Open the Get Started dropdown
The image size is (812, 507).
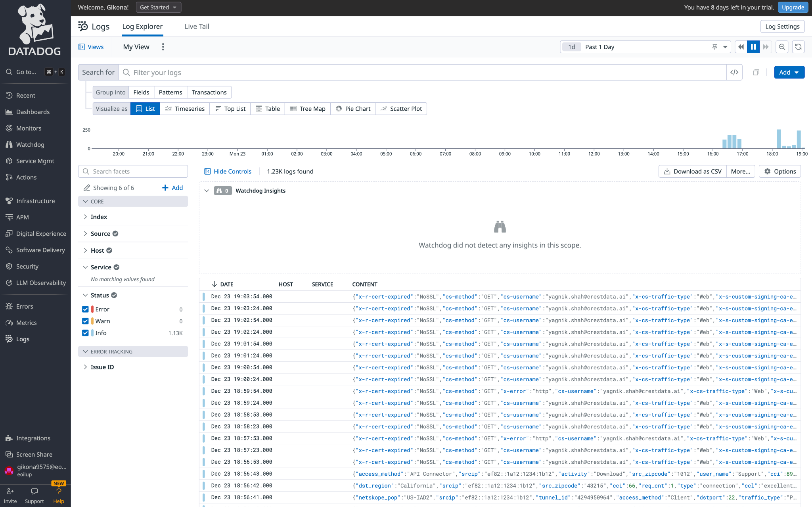(x=158, y=7)
